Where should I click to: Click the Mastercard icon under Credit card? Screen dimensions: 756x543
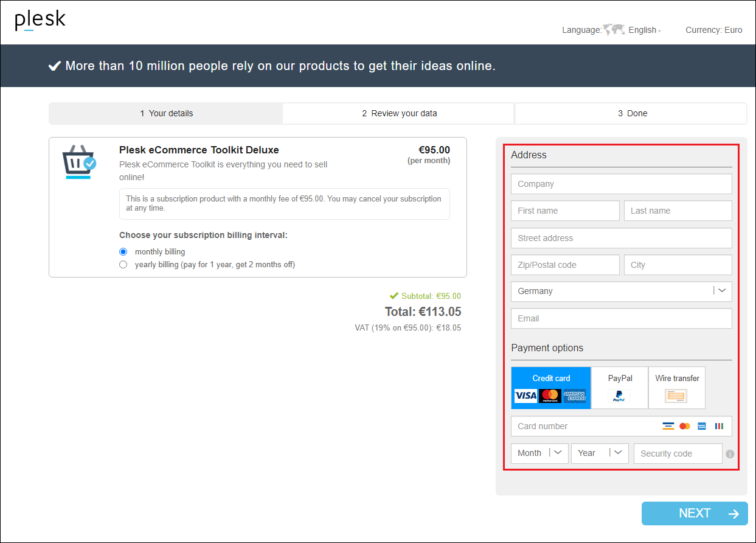550,396
